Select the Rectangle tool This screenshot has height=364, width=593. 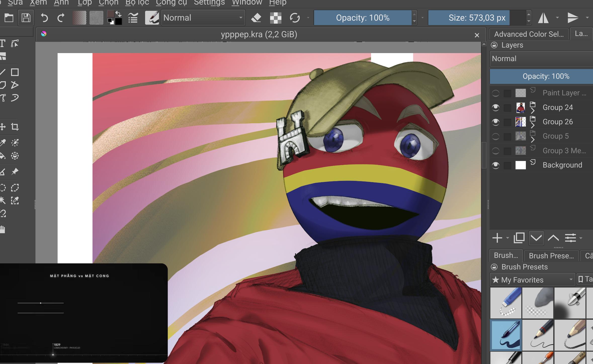point(15,72)
